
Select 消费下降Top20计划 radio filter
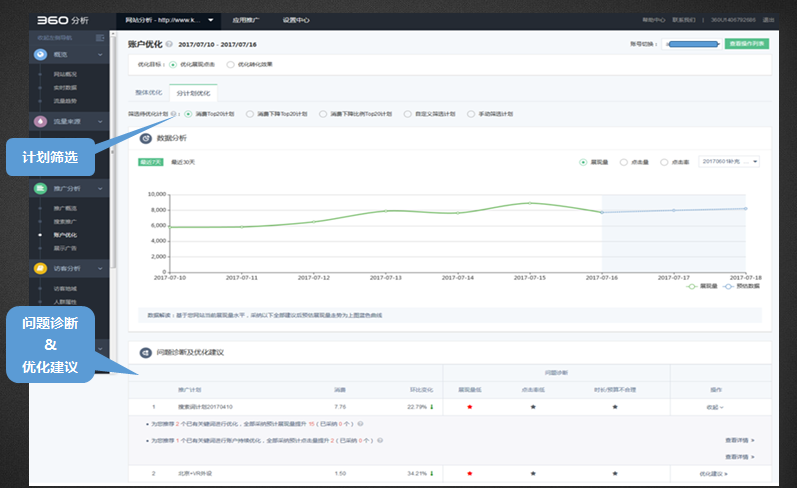tap(250, 114)
